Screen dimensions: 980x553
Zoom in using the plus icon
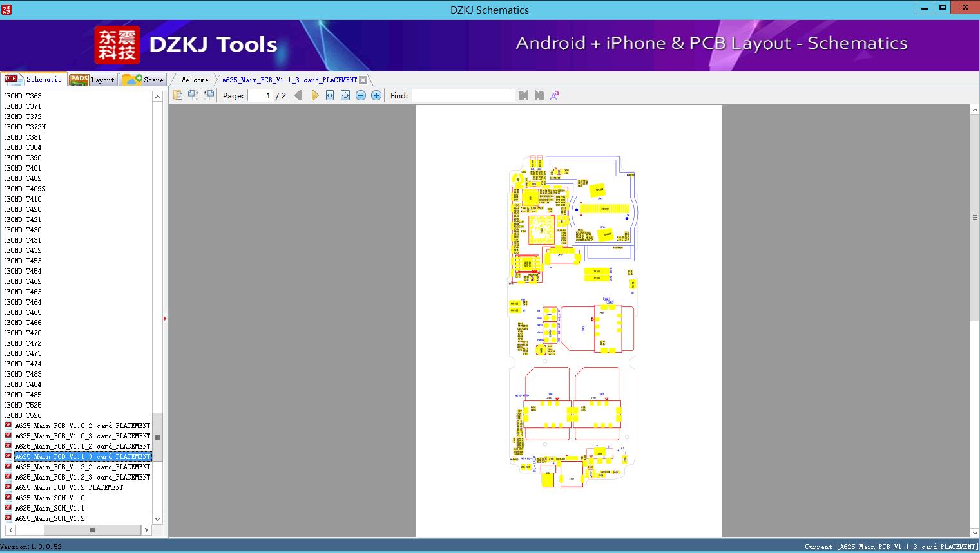click(x=376, y=95)
